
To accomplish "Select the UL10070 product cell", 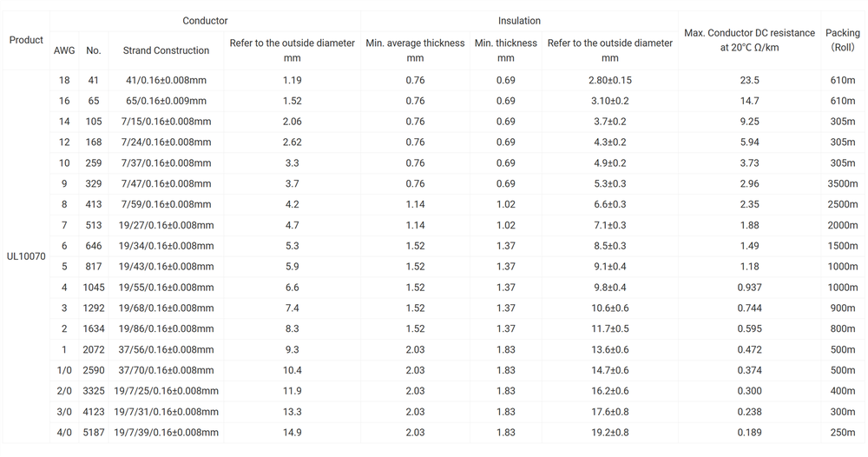I will (26, 256).
